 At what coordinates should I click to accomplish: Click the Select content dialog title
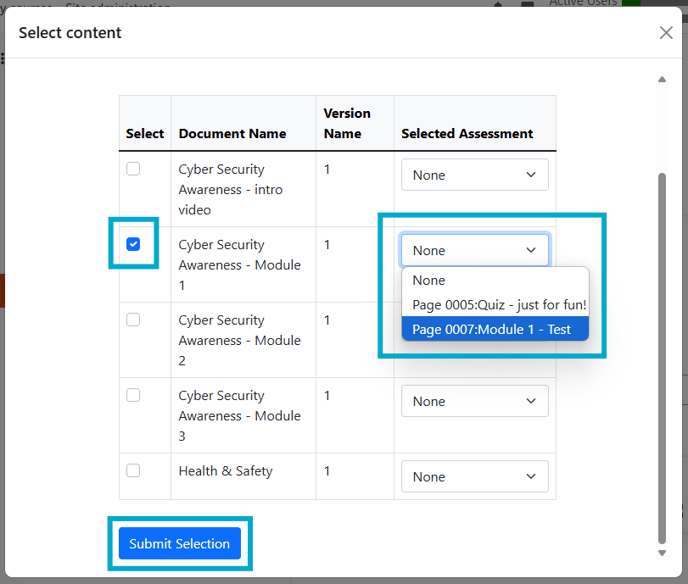(x=70, y=33)
